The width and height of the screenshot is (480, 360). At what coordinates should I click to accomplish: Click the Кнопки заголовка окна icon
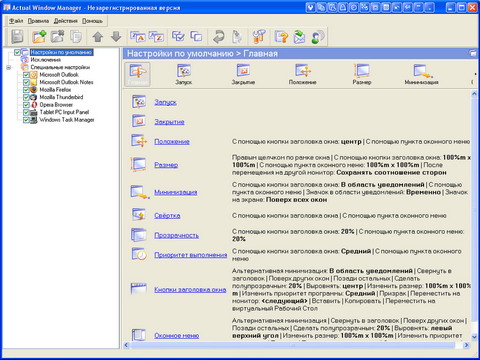tap(139, 289)
